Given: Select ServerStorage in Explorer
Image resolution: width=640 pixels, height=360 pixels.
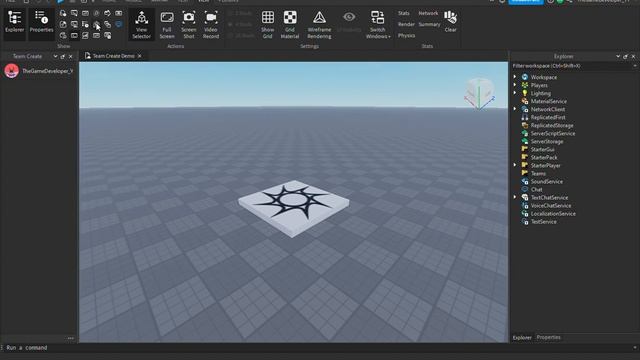Looking at the screenshot, I should coord(547,142).
